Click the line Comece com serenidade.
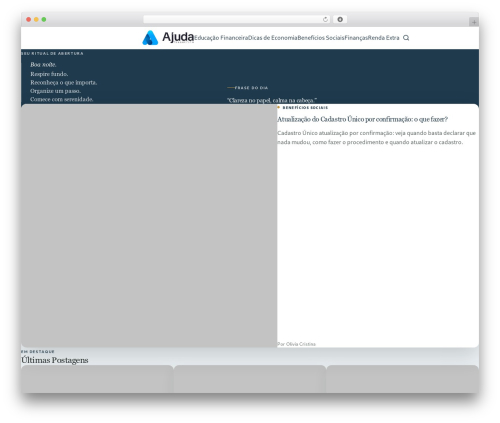 (x=62, y=99)
